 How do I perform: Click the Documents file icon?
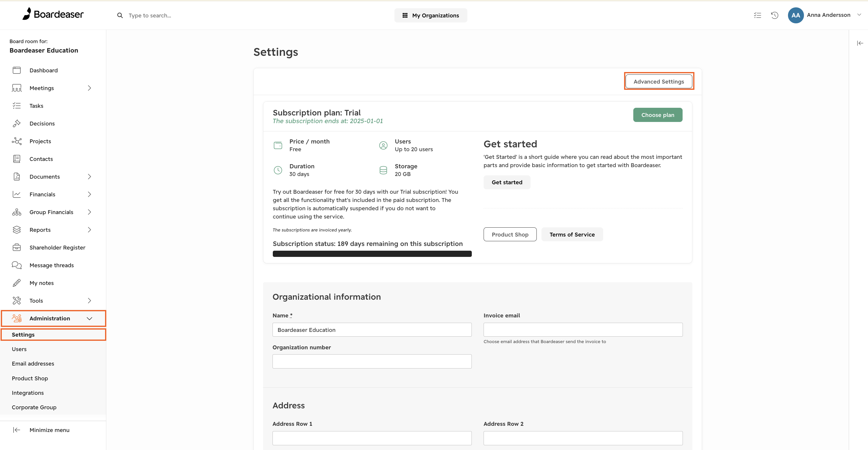17,177
